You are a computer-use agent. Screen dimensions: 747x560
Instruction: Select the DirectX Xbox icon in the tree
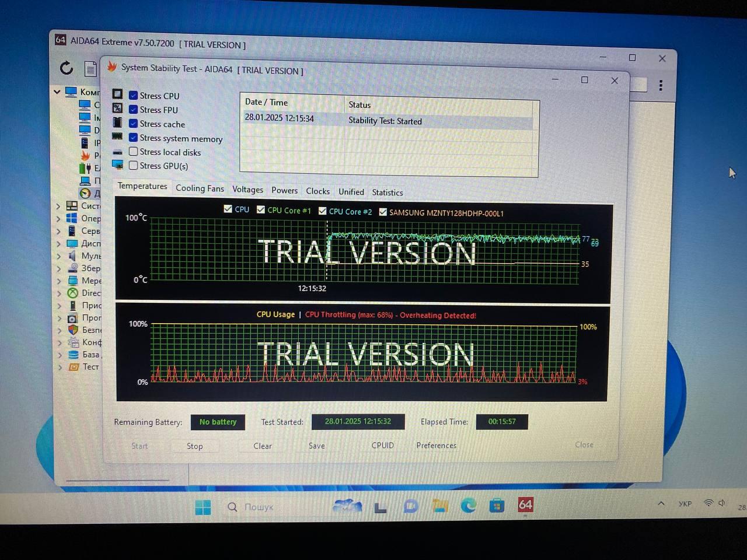[x=72, y=293]
